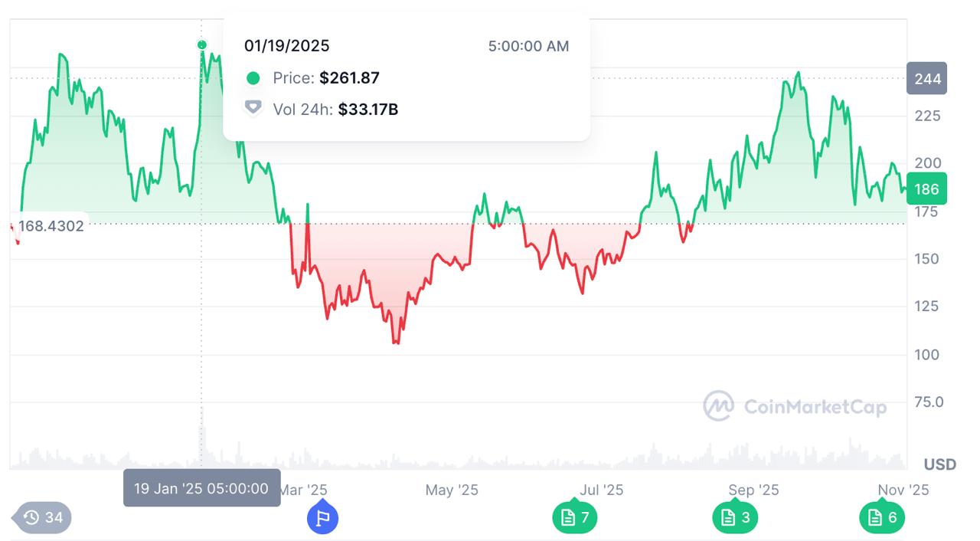Screen dimensions: 980x541
Task: Click the May '25 axis label
Action: click(452, 490)
